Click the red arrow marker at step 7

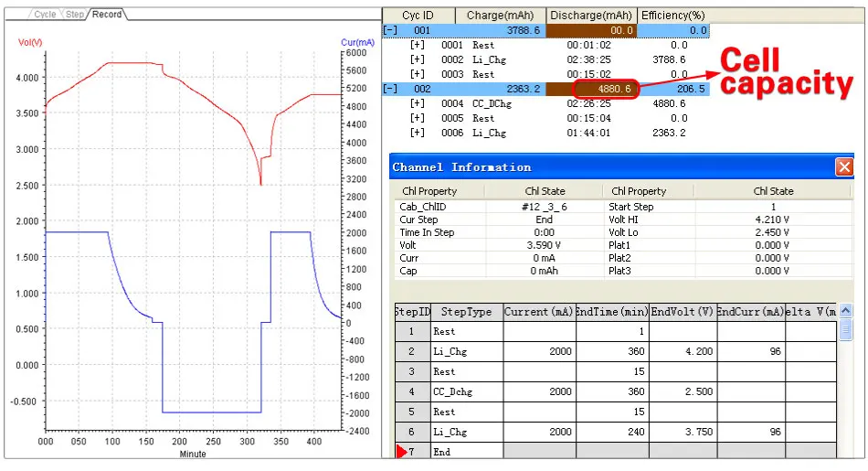401,452
